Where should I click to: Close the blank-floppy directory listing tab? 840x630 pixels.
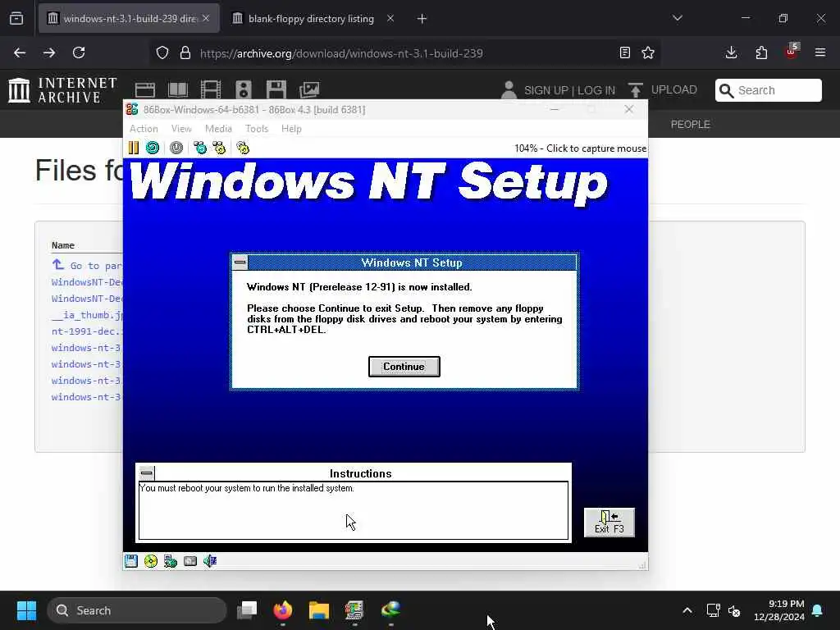pyautogui.click(x=390, y=19)
